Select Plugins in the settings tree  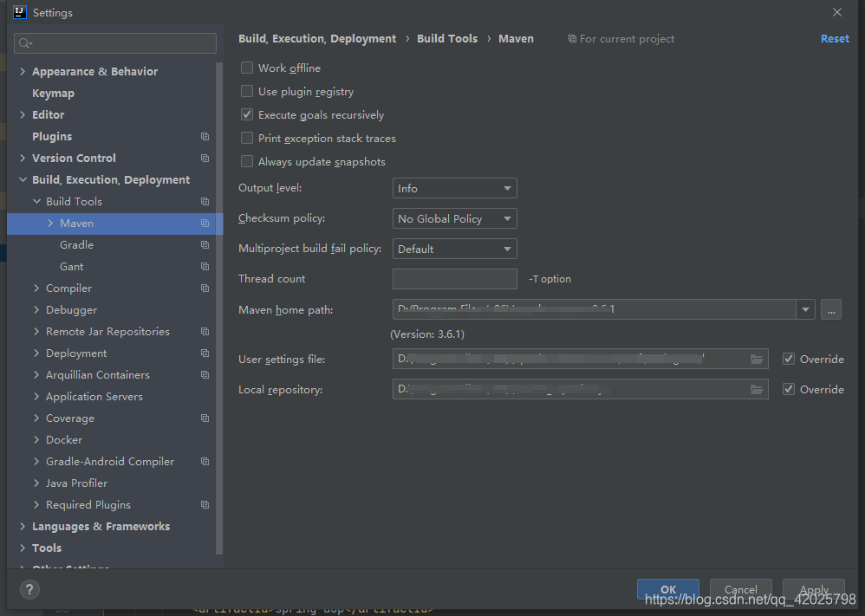point(52,136)
